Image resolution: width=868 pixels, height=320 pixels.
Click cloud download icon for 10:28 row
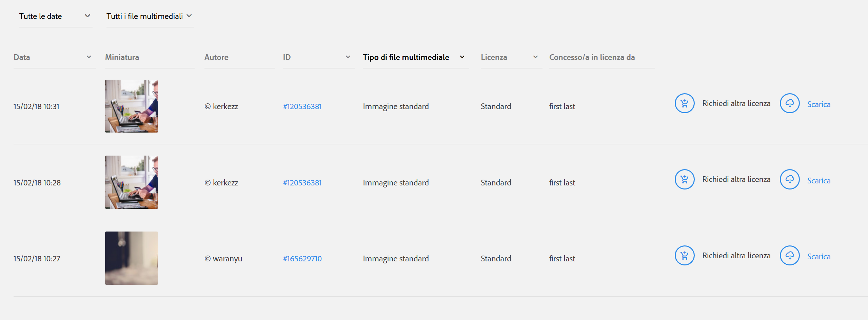790,179
